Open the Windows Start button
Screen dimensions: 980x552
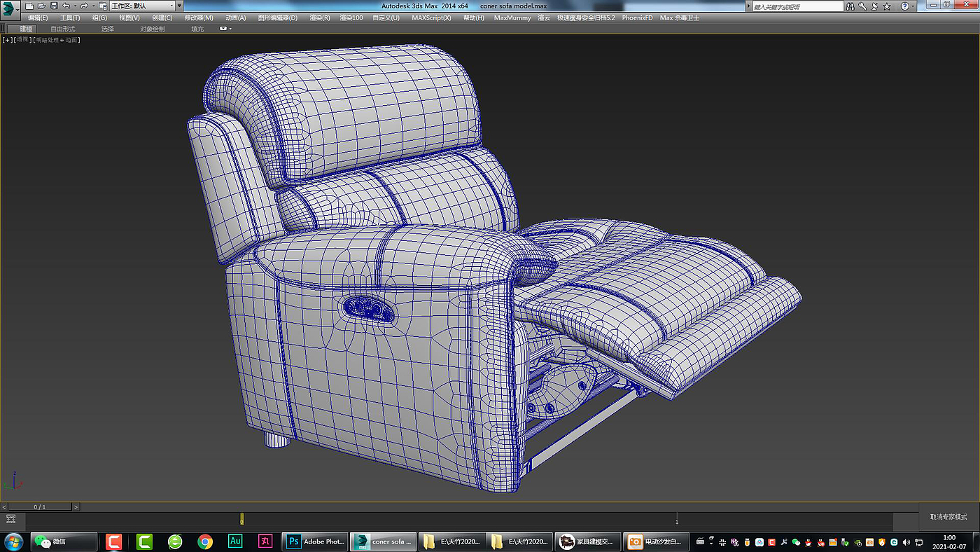click(14, 541)
